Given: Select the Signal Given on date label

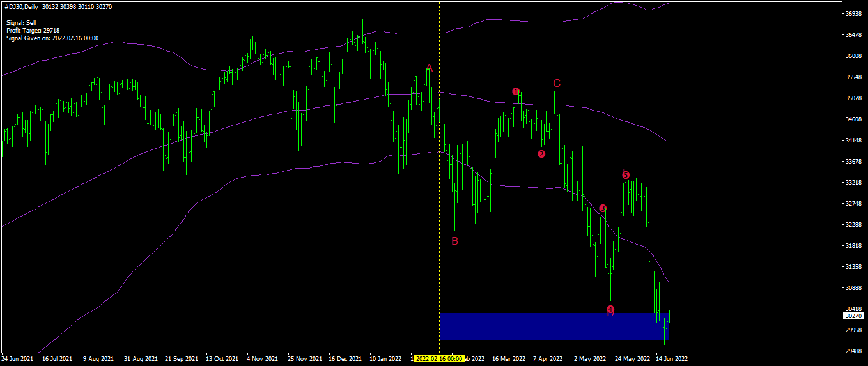Looking at the screenshot, I should [52, 38].
